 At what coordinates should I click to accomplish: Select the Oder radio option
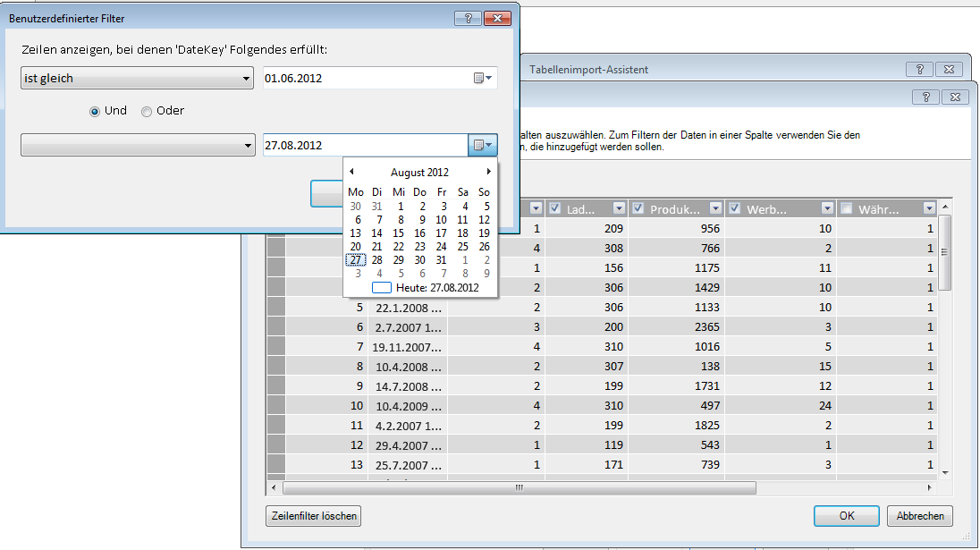[147, 111]
